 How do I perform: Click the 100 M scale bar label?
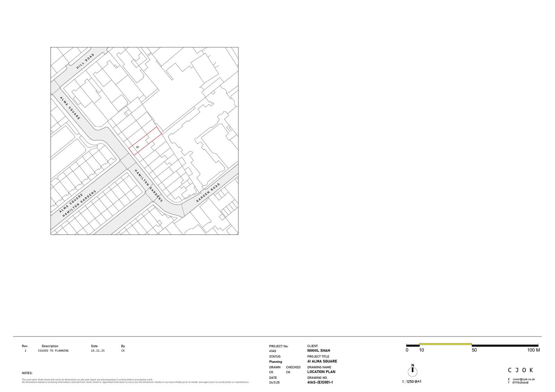point(533,350)
